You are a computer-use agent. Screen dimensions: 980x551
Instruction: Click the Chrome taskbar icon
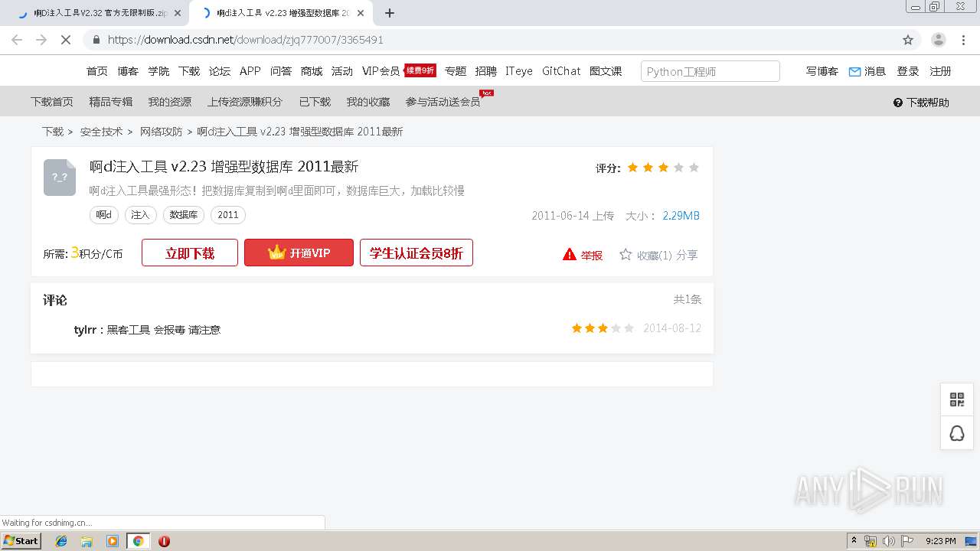click(x=138, y=541)
